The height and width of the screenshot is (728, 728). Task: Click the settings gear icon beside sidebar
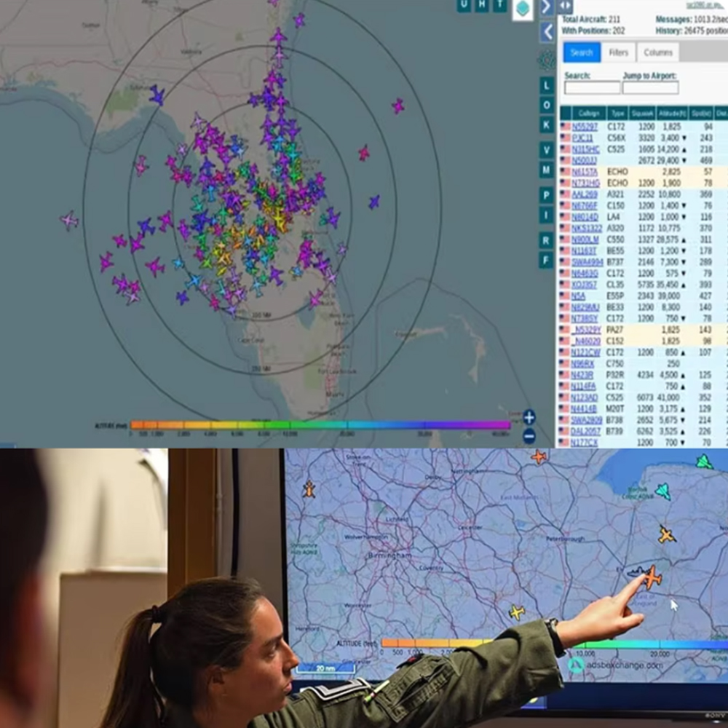(x=547, y=60)
